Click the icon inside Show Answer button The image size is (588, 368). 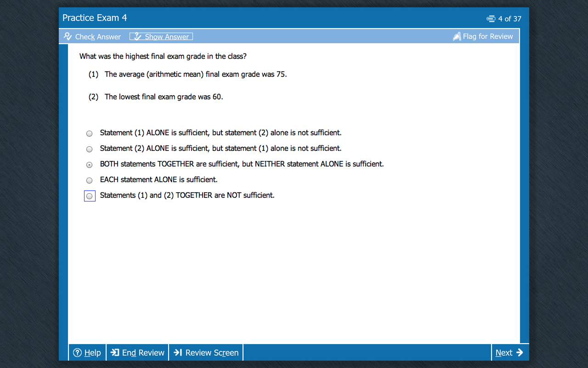[137, 37]
